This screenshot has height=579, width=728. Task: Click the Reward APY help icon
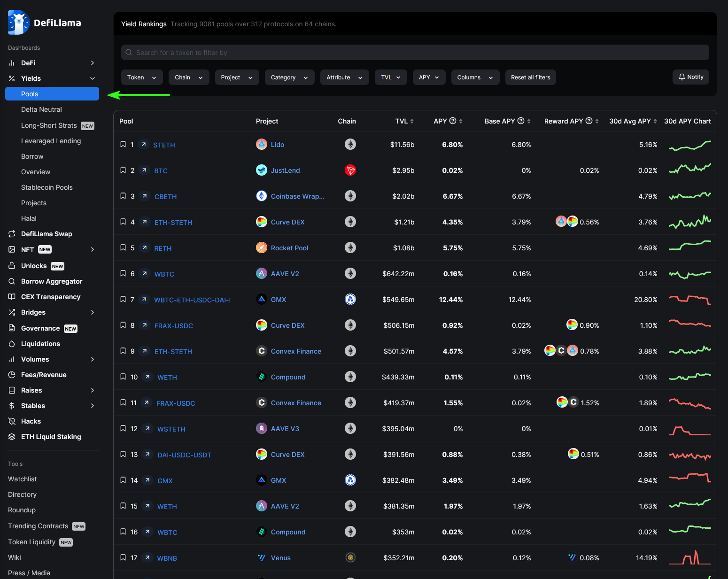tap(589, 121)
